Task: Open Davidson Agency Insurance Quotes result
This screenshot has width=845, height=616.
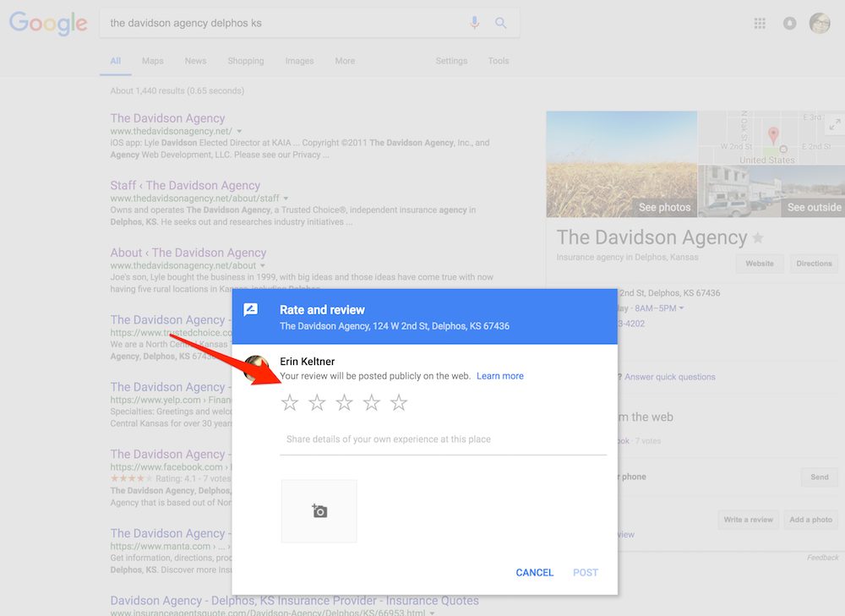Action: pyautogui.click(x=294, y=601)
